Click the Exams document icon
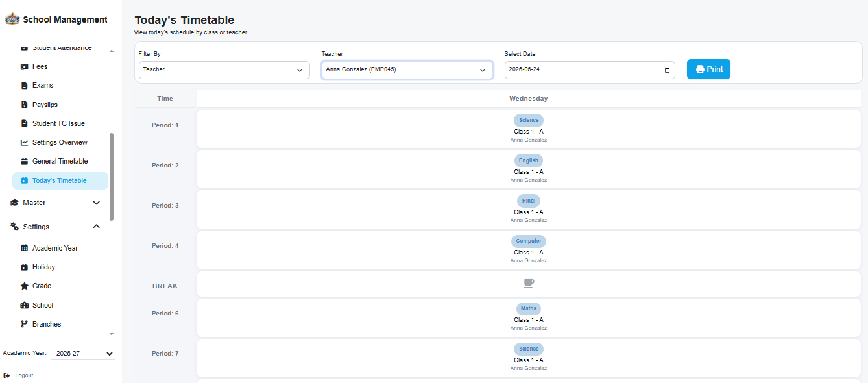 pyautogui.click(x=24, y=86)
